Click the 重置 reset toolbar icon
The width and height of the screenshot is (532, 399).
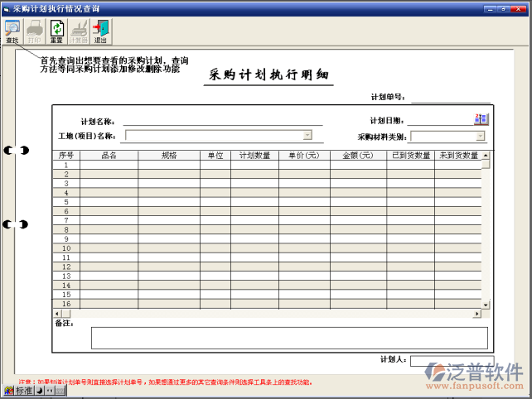pyautogui.click(x=56, y=31)
